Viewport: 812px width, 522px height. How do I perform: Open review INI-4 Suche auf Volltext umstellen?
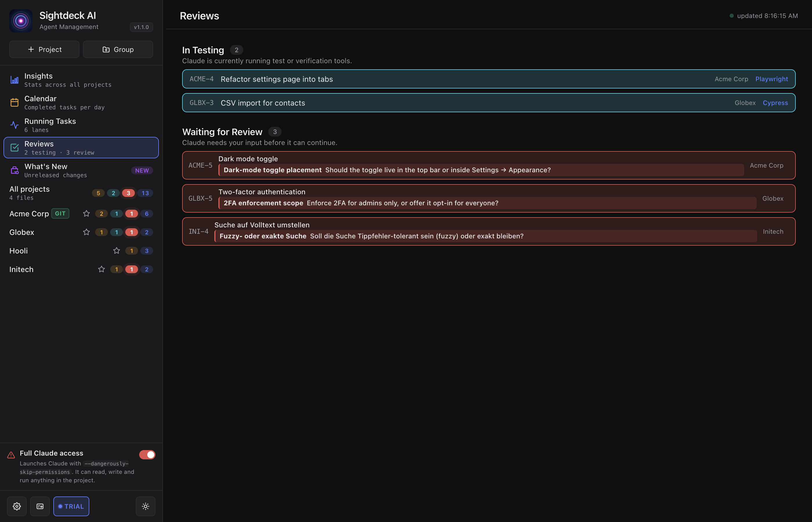489,231
